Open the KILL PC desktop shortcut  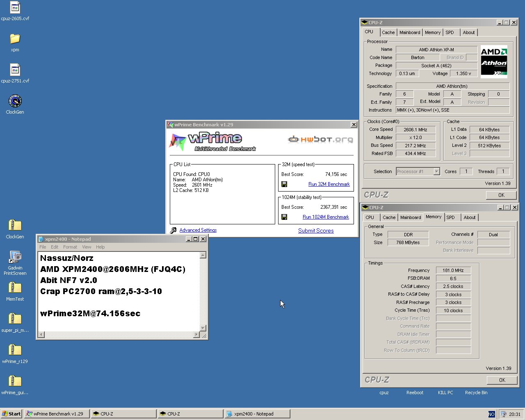tap(445, 393)
